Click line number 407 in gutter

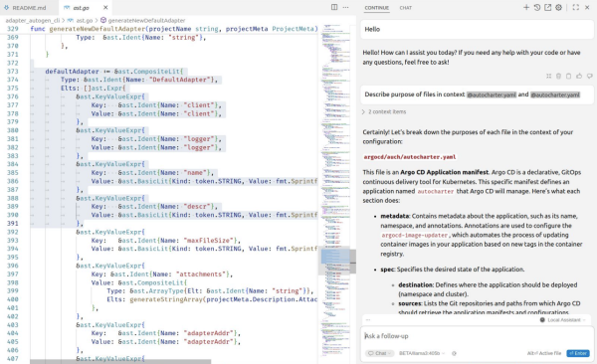pyautogui.click(x=13, y=359)
